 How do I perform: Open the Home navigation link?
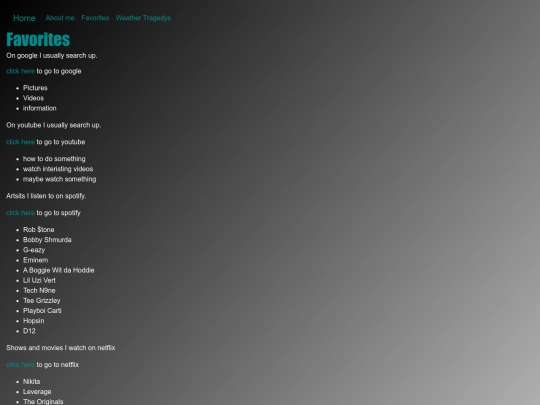click(24, 18)
